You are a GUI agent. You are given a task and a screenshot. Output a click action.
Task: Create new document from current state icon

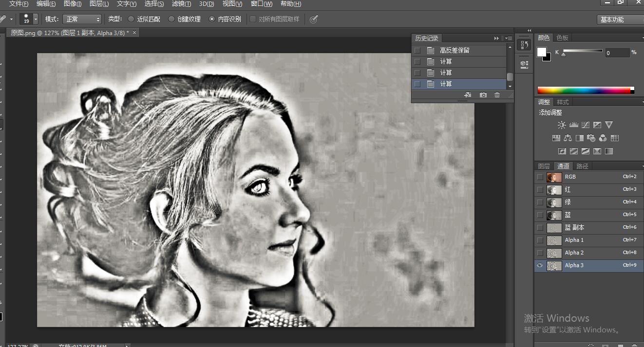[468, 95]
